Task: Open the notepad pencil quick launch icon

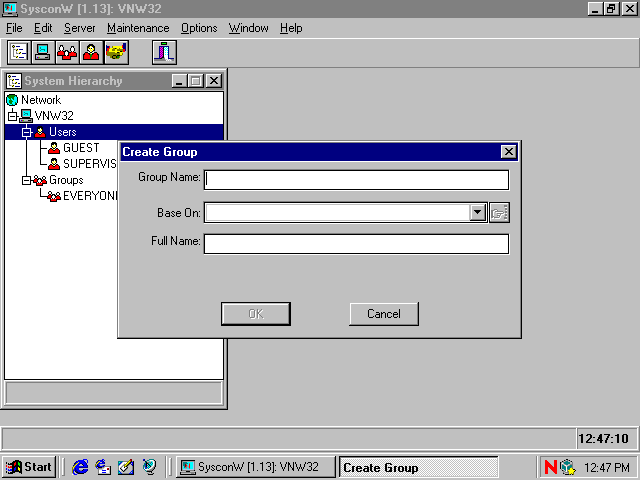Action: pos(126,467)
